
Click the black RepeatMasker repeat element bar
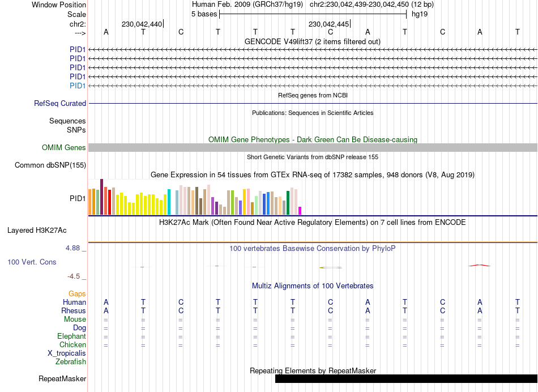pyautogui.click(x=406, y=378)
